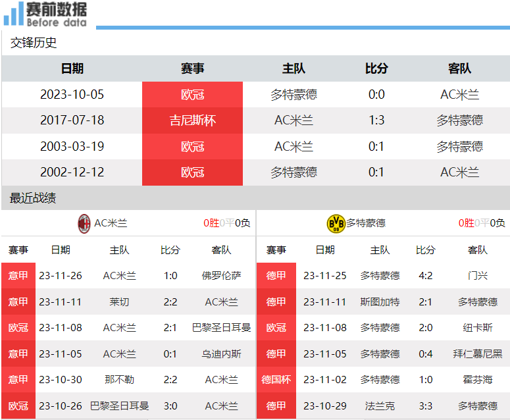Click the Dortmund BVB club crest
This screenshot has height=420, width=510.
coord(336,224)
